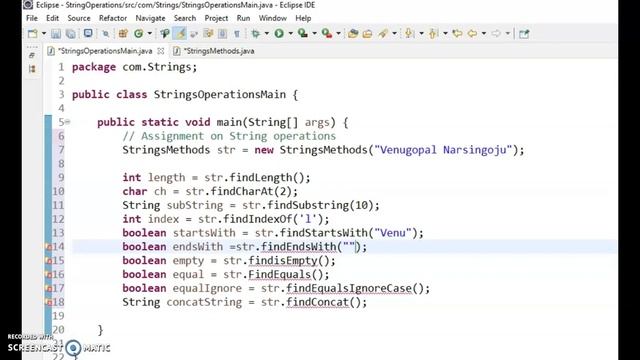Click the Save All icon
Viewport: 640px width, 360px height.
[x=71, y=33]
